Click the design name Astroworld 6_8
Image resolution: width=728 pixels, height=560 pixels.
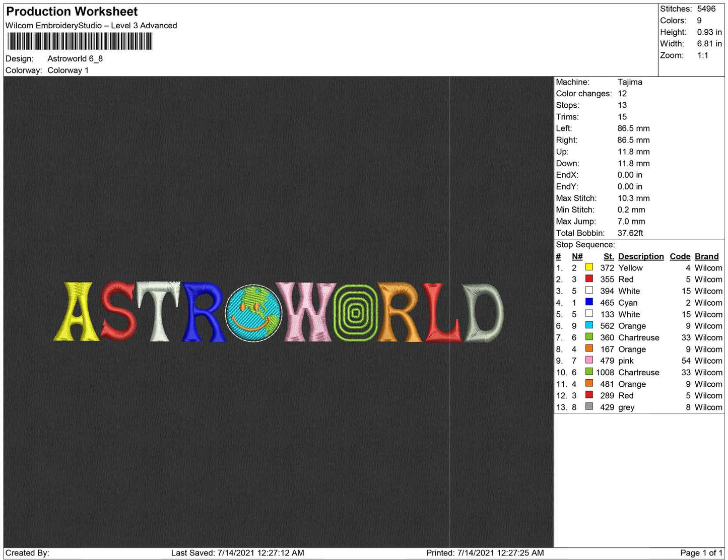pyautogui.click(x=75, y=58)
